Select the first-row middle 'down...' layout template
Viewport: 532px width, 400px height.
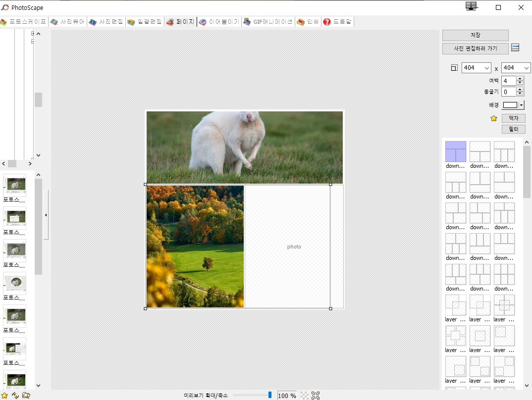pyautogui.click(x=480, y=151)
